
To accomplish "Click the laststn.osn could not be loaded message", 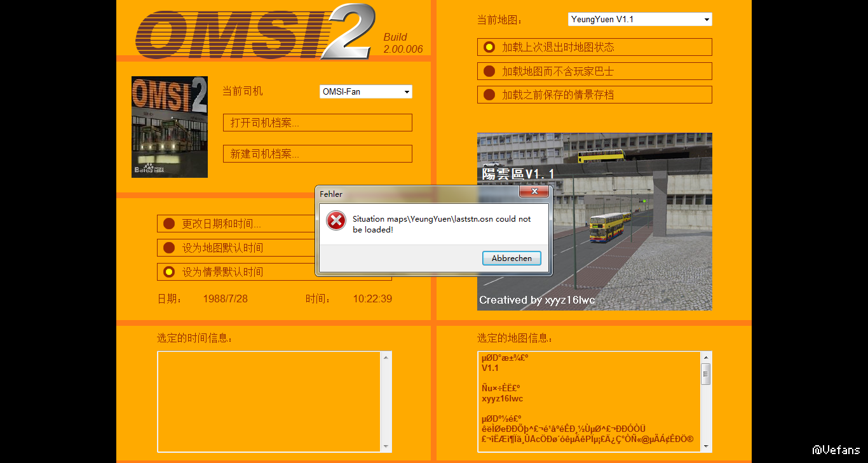I will point(442,224).
